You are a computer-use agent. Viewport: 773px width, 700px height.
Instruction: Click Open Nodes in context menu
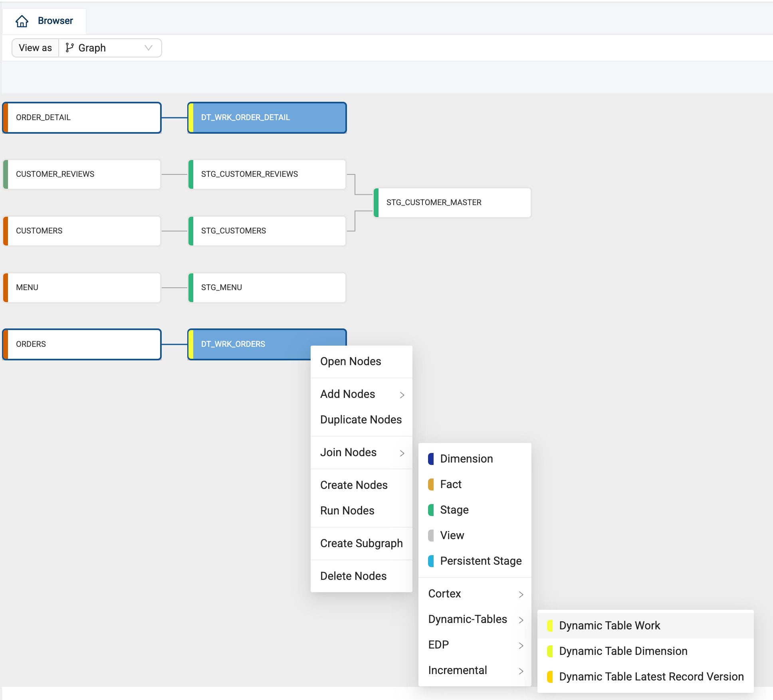point(351,361)
